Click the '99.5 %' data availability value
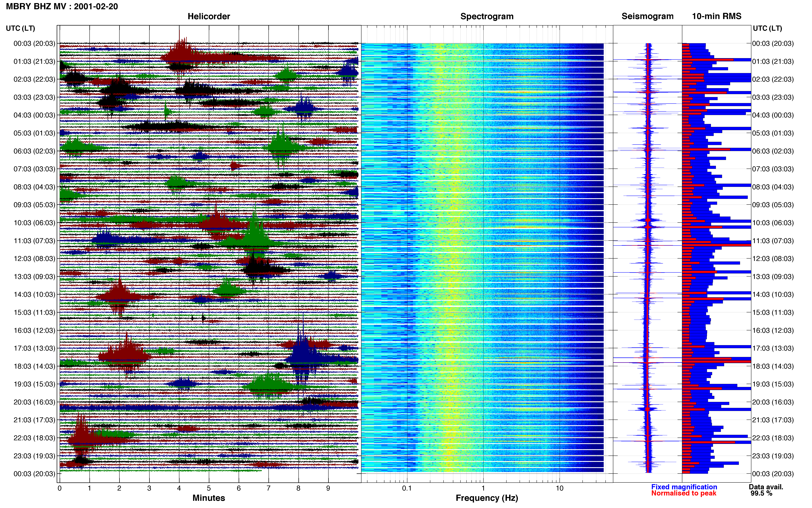 click(x=761, y=493)
